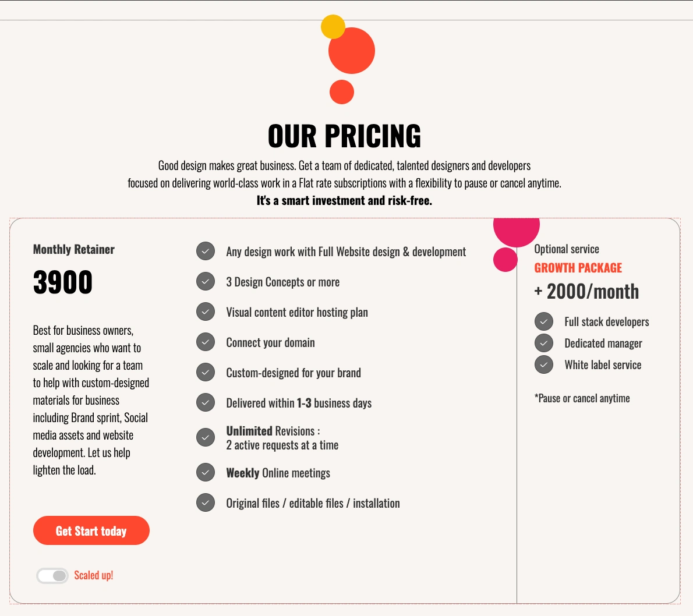This screenshot has width=693, height=616.
Task: Click the 'Scaled up!' label text
Action: point(94,575)
